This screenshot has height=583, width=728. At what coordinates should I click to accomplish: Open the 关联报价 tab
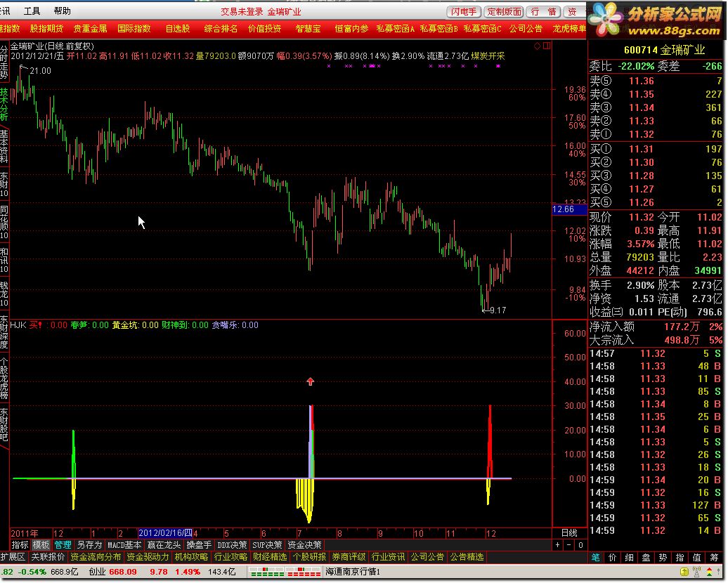pos(48,557)
